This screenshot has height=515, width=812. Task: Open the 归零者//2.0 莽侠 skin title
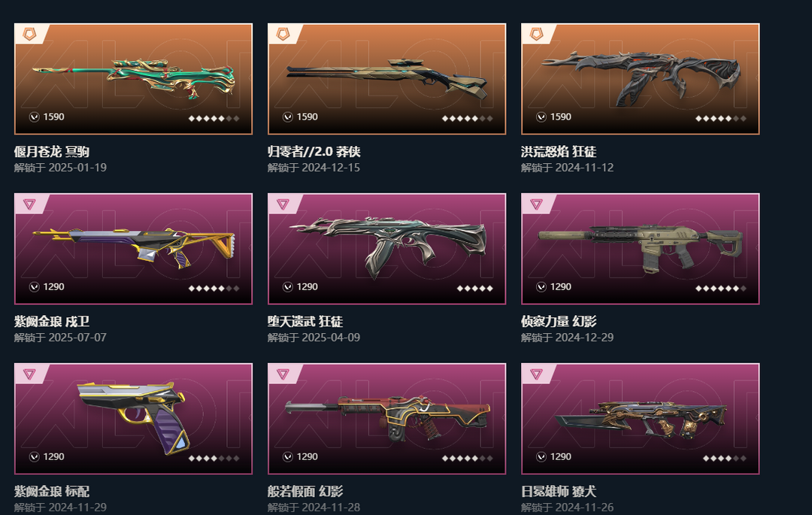coord(314,152)
